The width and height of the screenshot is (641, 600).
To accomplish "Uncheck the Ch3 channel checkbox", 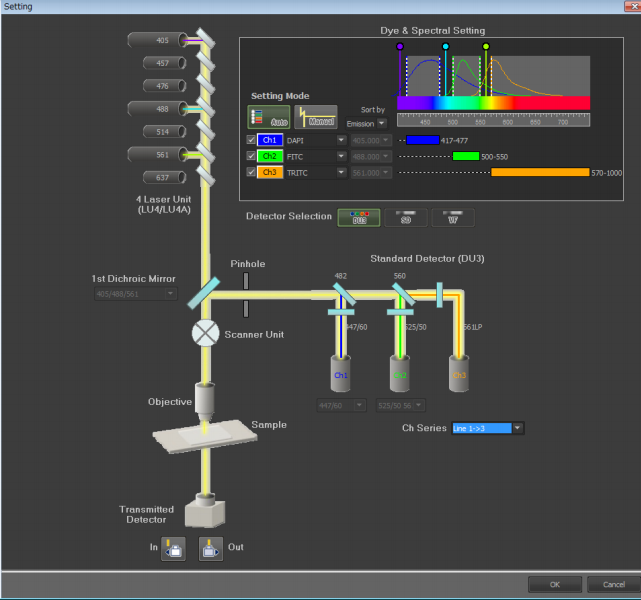I will 251,172.
